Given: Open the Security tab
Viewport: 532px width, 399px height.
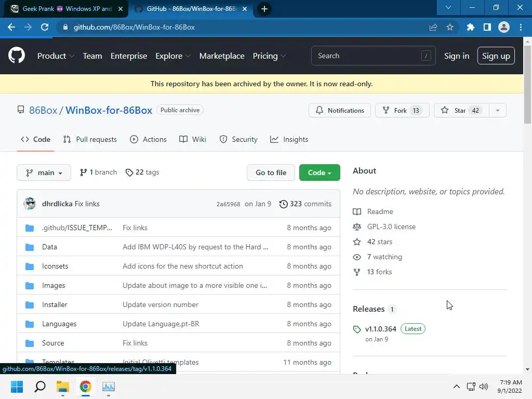Looking at the screenshot, I should pos(238,139).
